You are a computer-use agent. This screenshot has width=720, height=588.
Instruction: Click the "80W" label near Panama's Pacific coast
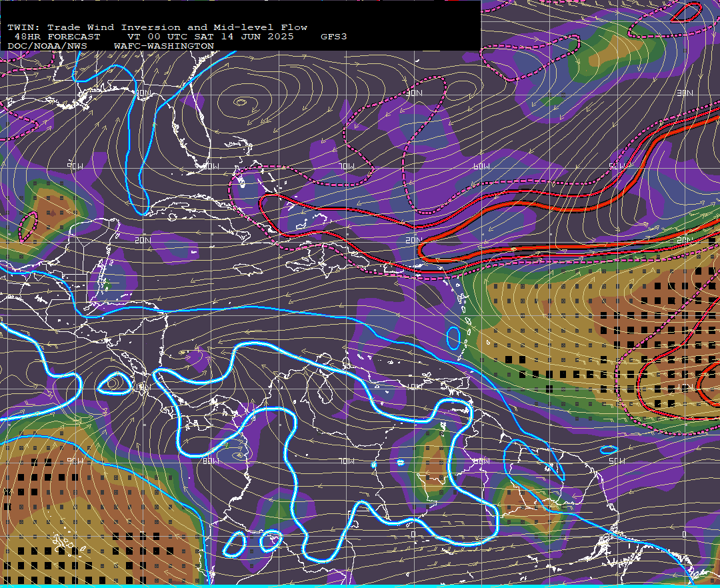211,461
